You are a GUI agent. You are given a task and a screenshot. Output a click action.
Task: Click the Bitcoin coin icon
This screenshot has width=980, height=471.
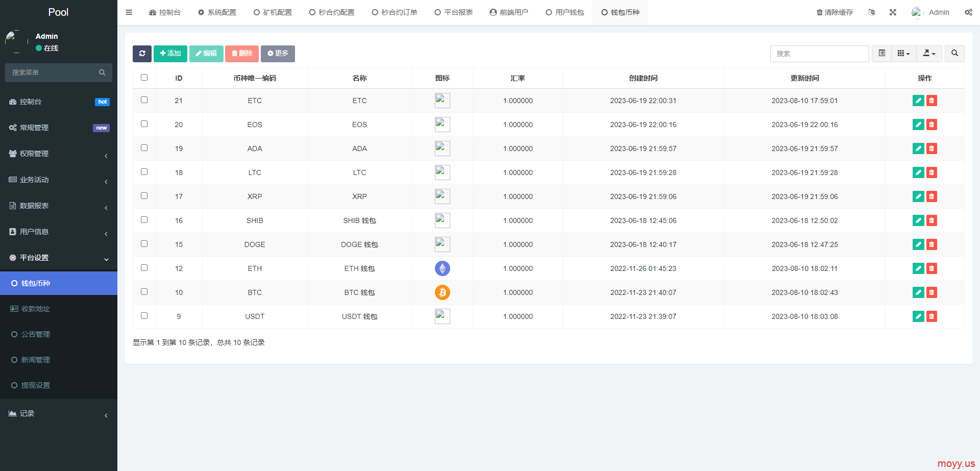coord(443,292)
